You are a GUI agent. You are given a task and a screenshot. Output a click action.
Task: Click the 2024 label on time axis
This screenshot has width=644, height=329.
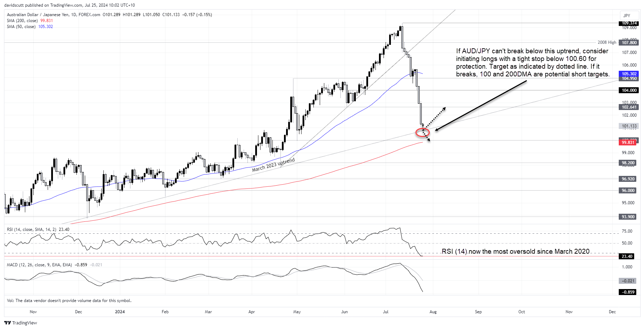(120, 312)
